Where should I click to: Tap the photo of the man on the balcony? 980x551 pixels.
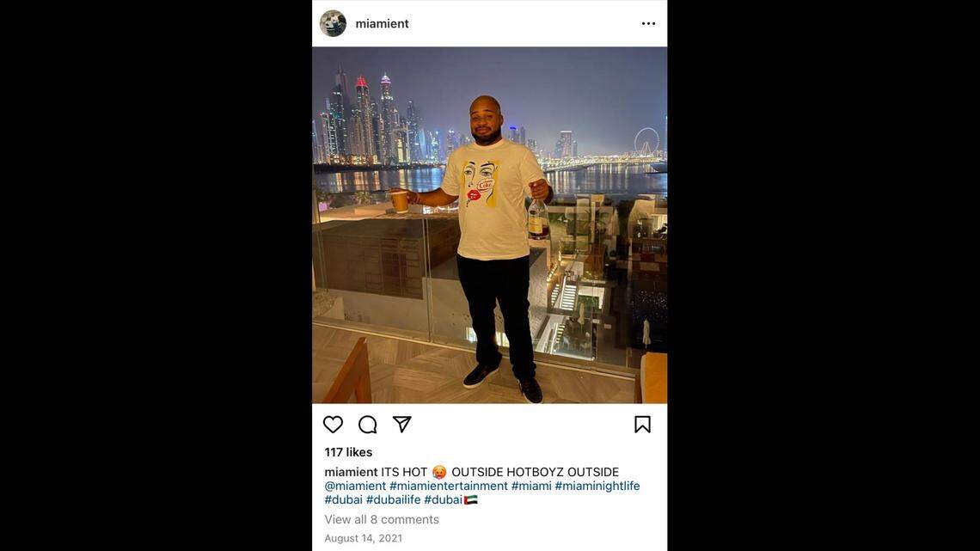tap(489, 225)
